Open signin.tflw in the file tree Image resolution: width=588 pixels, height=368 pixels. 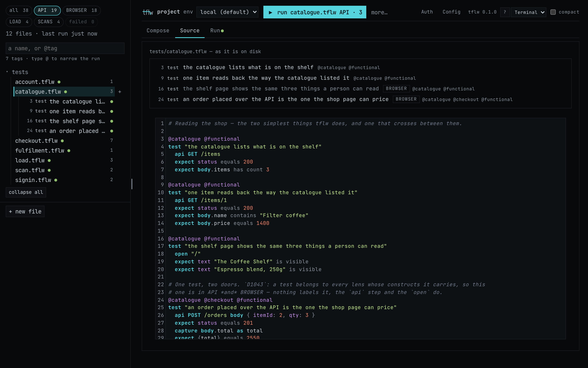click(x=64, y=180)
